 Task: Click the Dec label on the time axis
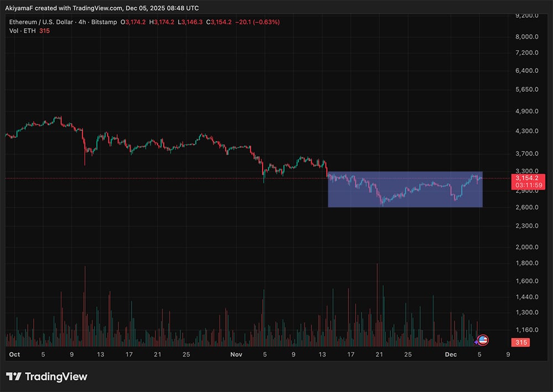pos(451,354)
